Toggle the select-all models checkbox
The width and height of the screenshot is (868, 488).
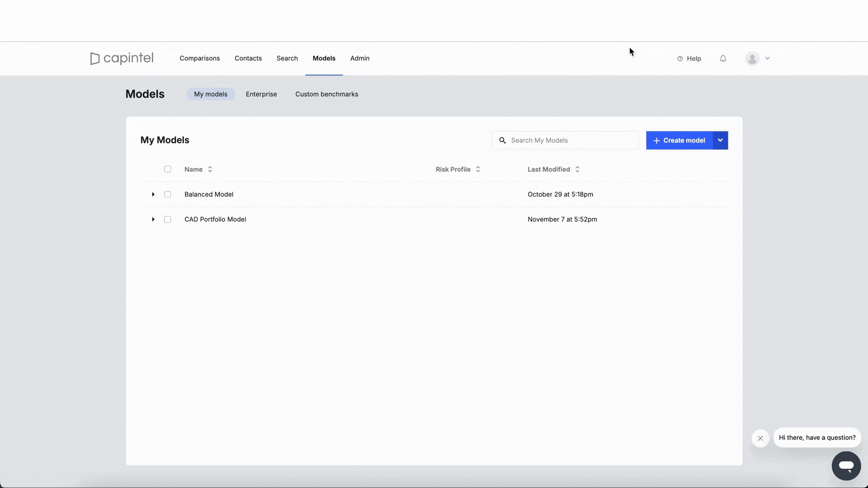167,169
